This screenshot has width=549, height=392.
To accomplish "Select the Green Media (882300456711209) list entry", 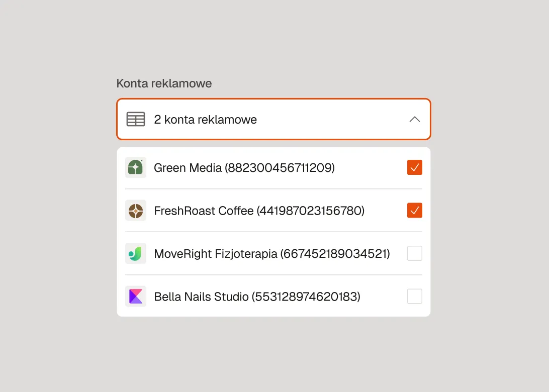I will pyautogui.click(x=244, y=167).
